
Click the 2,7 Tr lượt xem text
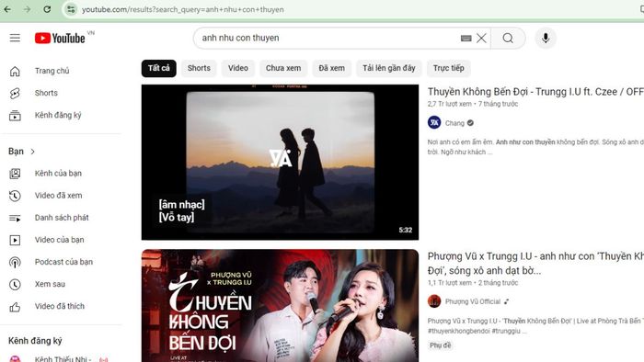pos(449,104)
